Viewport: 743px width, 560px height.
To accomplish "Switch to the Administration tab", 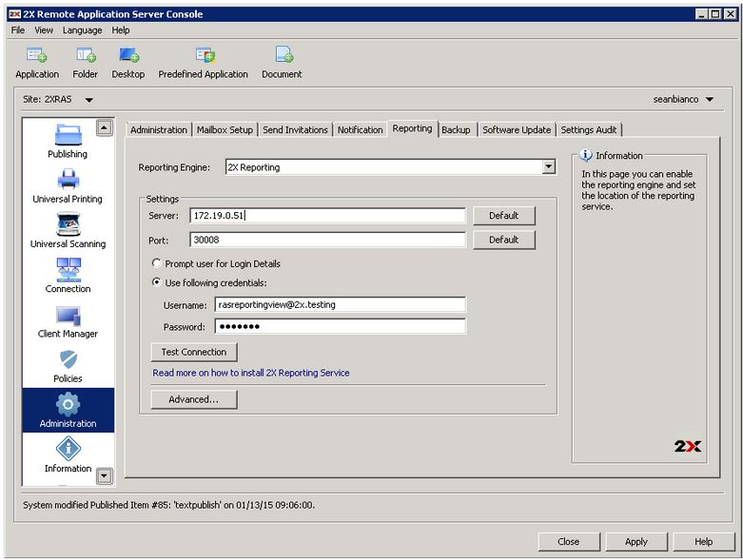I will [x=159, y=129].
